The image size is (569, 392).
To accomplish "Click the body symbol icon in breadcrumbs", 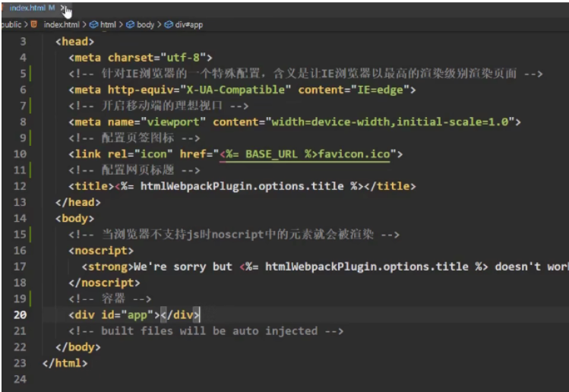I will pos(130,24).
